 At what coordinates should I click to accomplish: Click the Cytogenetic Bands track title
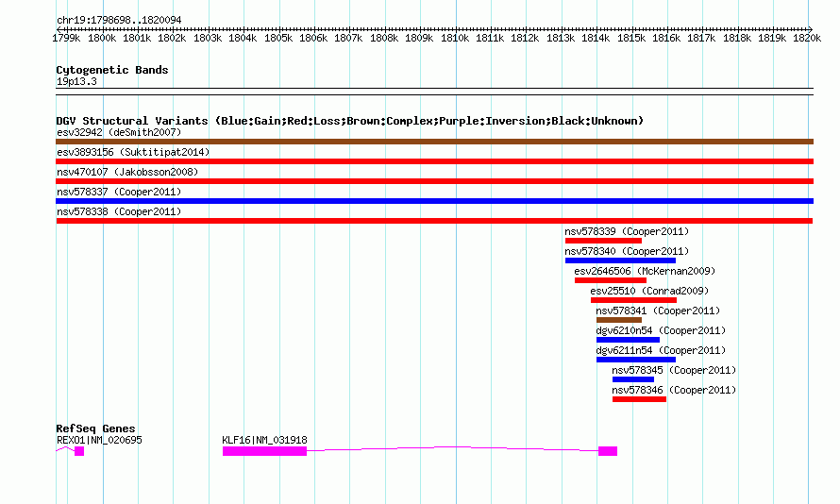pyautogui.click(x=112, y=70)
